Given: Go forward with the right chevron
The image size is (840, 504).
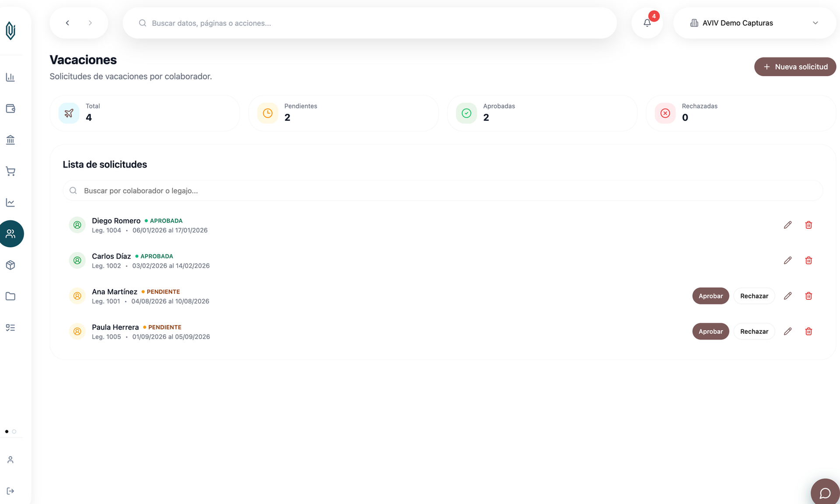Looking at the screenshot, I should pyautogui.click(x=90, y=23).
